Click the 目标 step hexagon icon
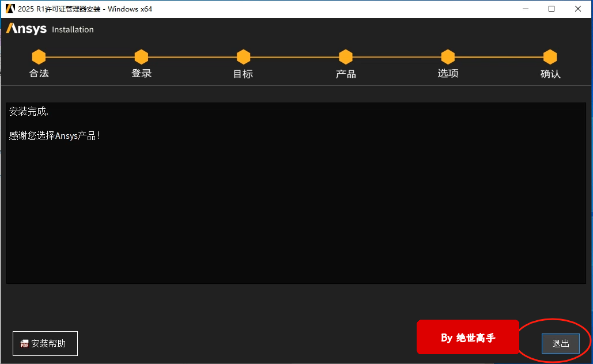The width and height of the screenshot is (593, 364). pyautogui.click(x=243, y=57)
